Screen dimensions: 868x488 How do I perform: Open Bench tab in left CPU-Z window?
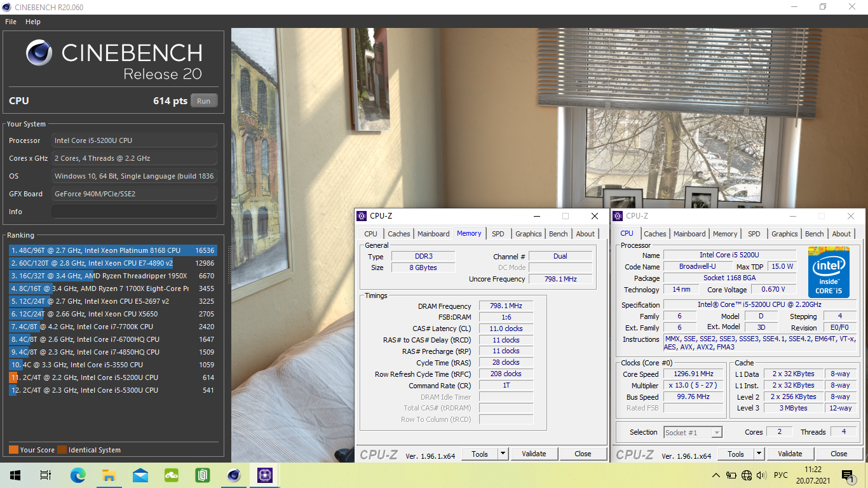[x=559, y=234]
